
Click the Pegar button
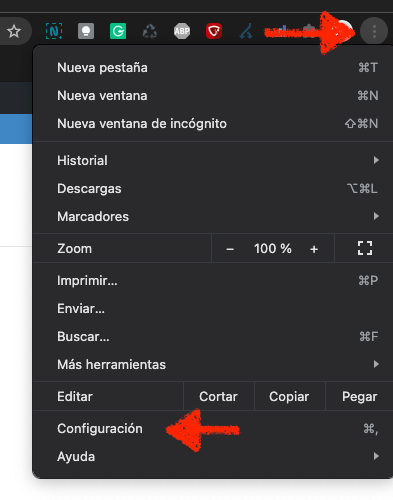[359, 396]
